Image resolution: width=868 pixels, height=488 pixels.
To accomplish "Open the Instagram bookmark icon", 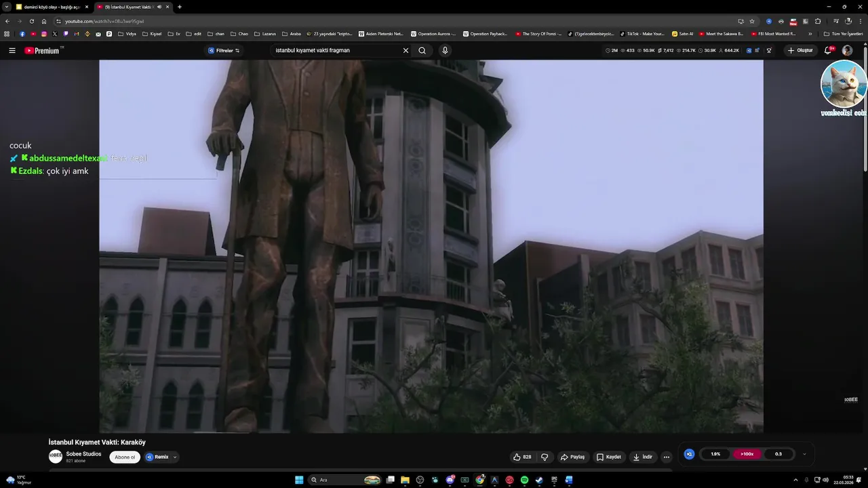I will point(44,34).
